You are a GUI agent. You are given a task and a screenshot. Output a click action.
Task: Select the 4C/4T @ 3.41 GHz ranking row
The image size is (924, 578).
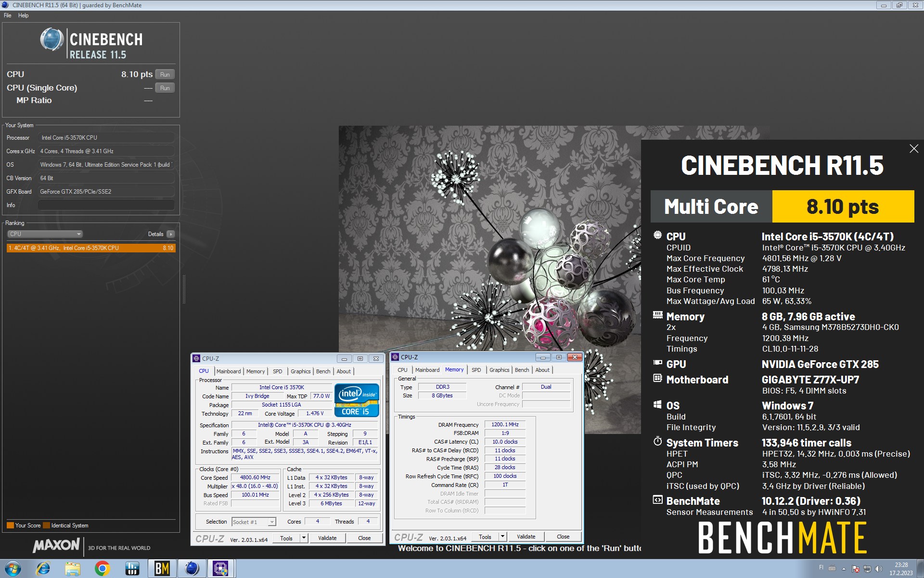coord(91,248)
